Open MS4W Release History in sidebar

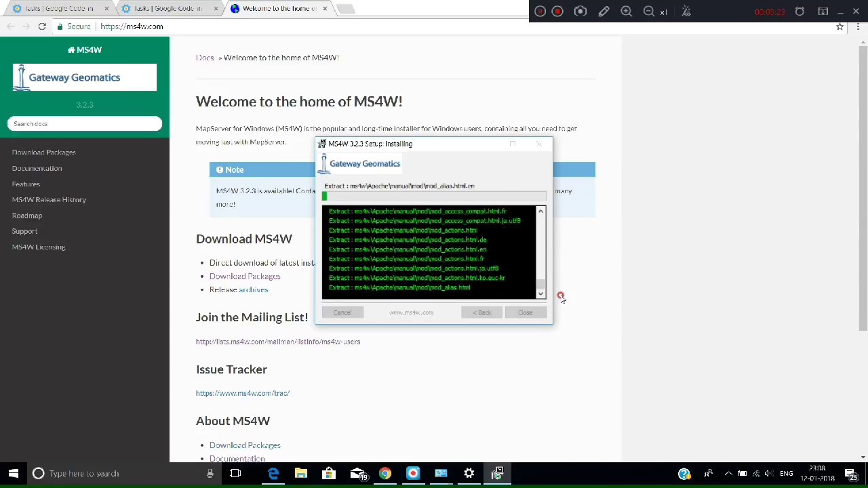pyautogui.click(x=49, y=200)
